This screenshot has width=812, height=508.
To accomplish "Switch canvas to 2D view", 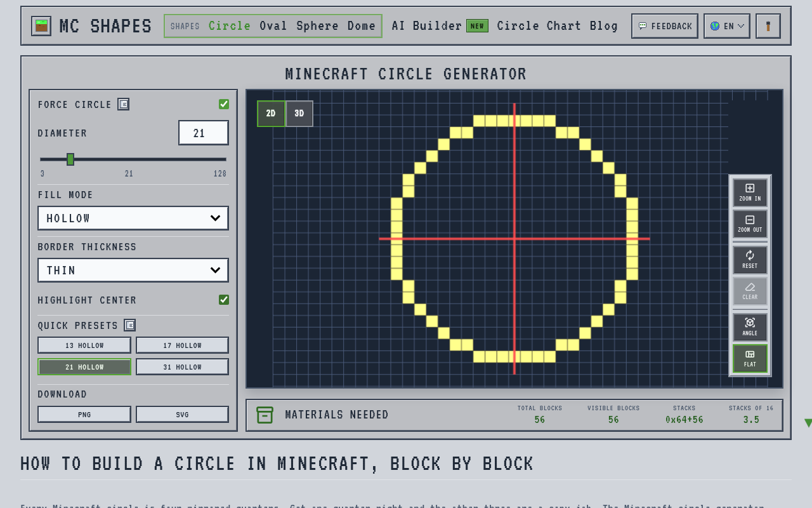I will (x=271, y=114).
